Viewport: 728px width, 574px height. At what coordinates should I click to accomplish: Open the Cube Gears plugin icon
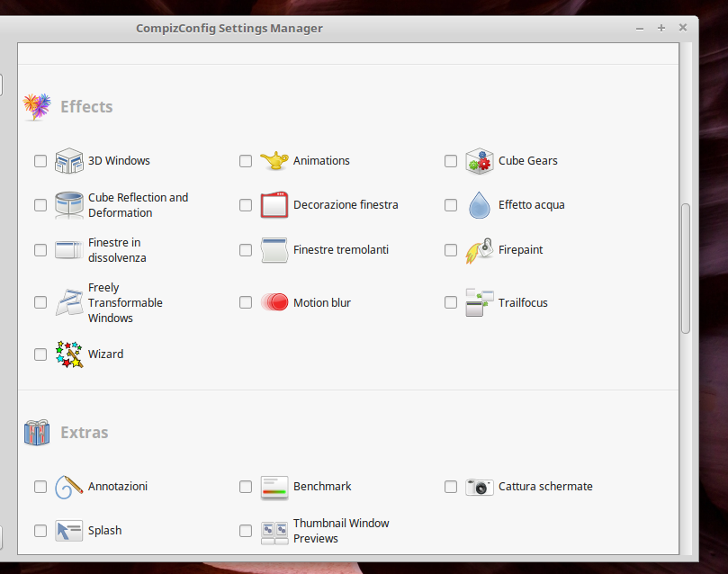click(x=480, y=161)
